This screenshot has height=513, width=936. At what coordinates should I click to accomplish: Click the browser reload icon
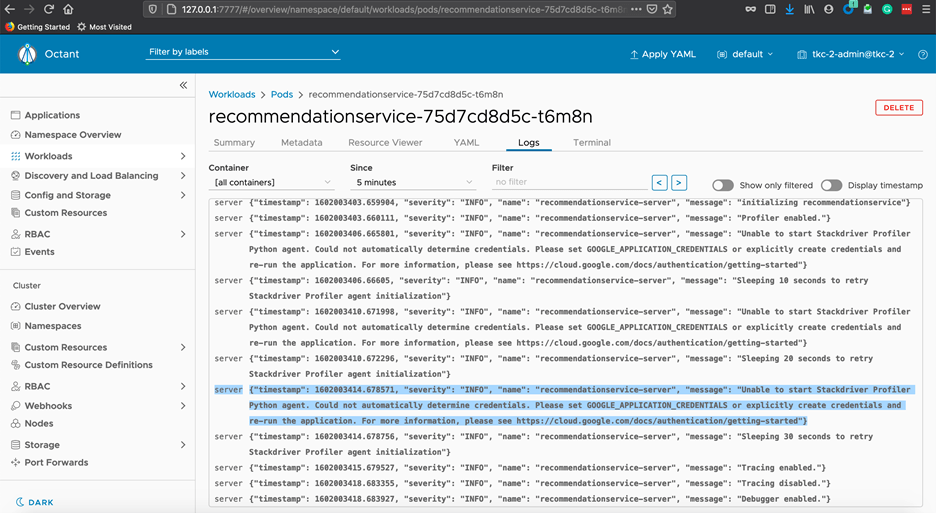48,9
